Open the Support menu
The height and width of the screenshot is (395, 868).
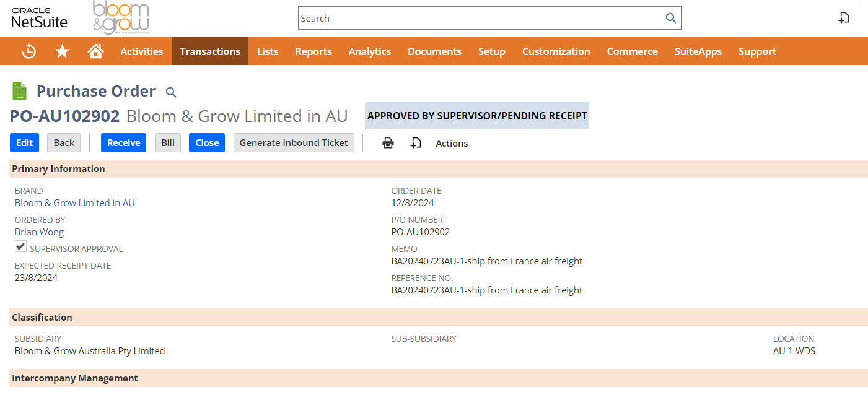(757, 51)
